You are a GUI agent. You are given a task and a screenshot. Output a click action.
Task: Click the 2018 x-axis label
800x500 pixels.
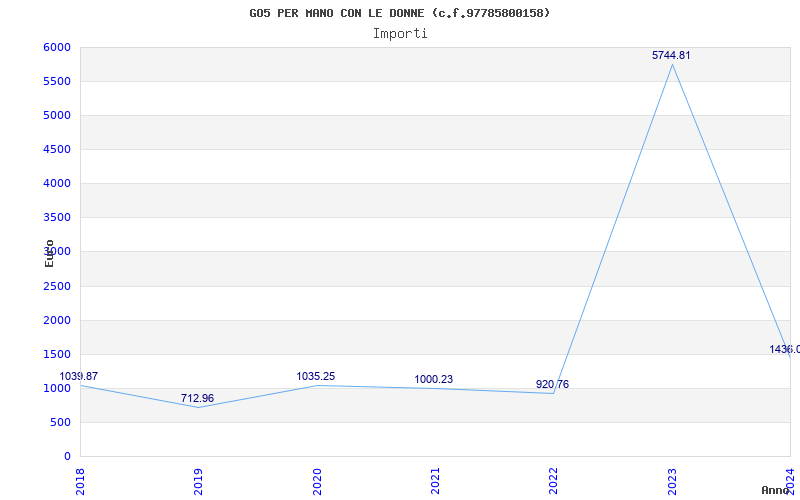(x=80, y=482)
